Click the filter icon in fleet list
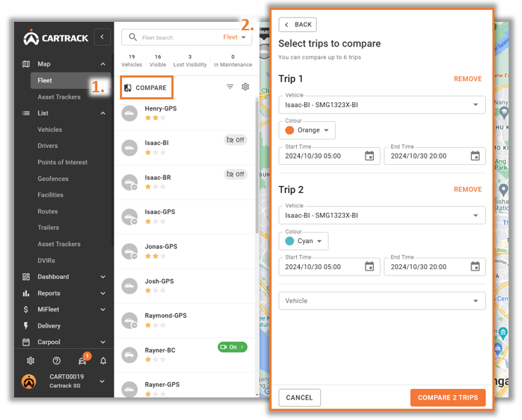The image size is (522, 420). coord(230,87)
